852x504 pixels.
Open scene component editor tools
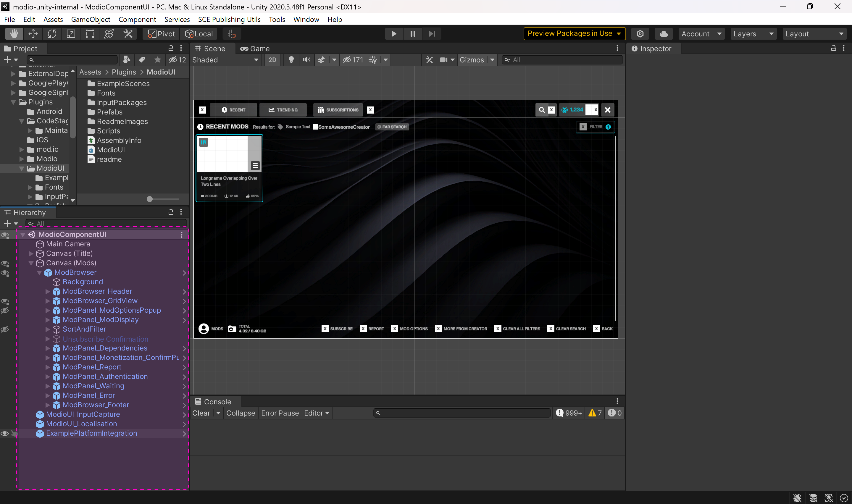[x=429, y=60]
